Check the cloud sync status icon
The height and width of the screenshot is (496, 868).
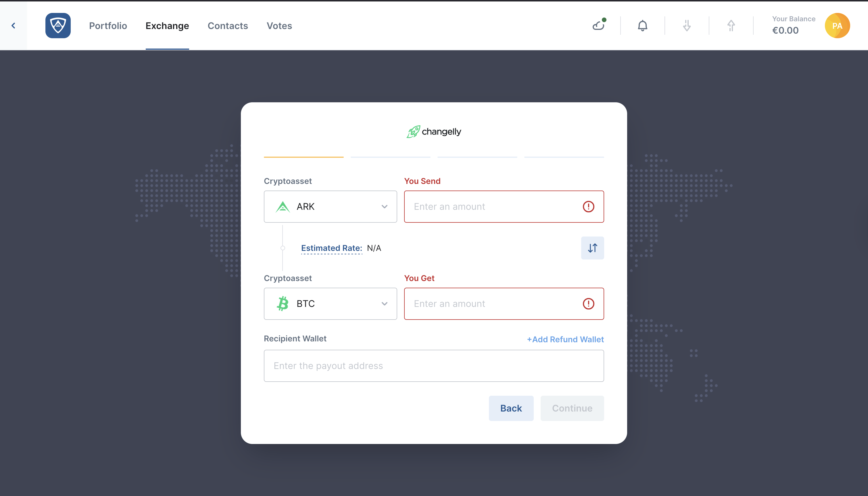tap(598, 25)
